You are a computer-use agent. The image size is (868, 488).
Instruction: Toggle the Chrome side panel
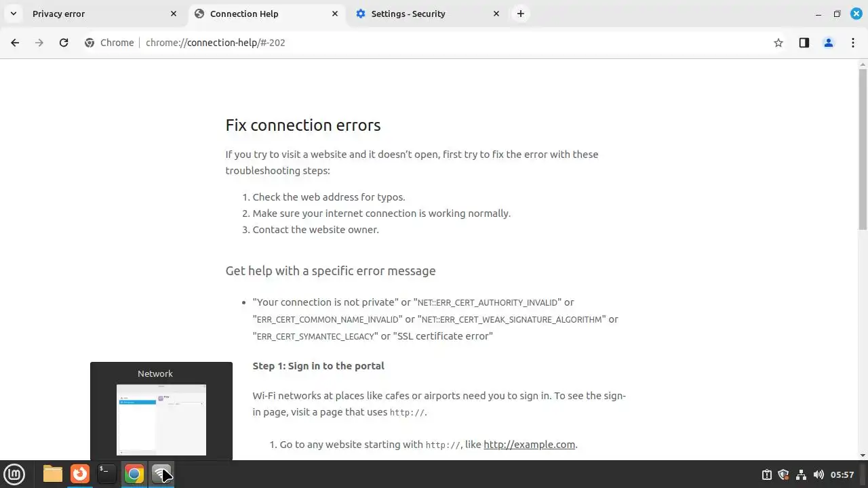(804, 43)
